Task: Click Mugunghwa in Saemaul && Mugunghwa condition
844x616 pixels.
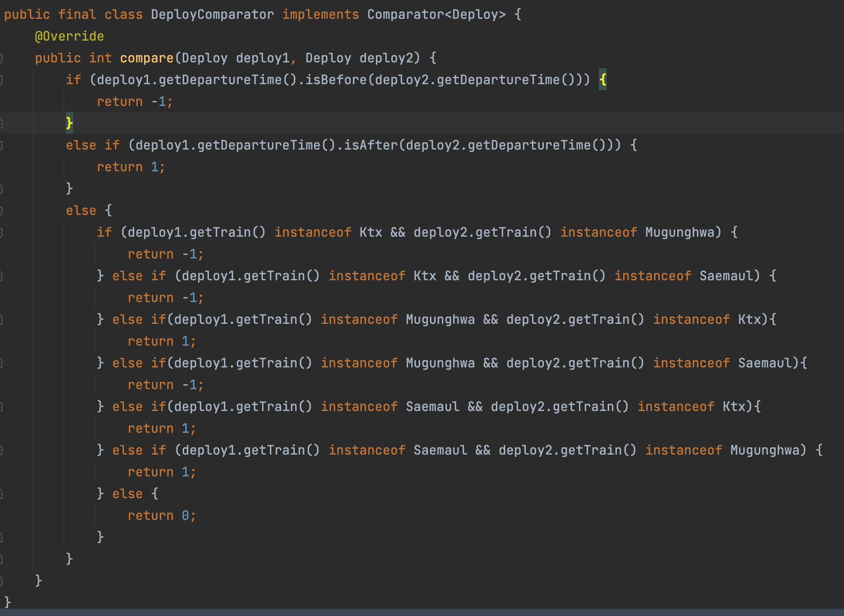Action: click(765, 450)
